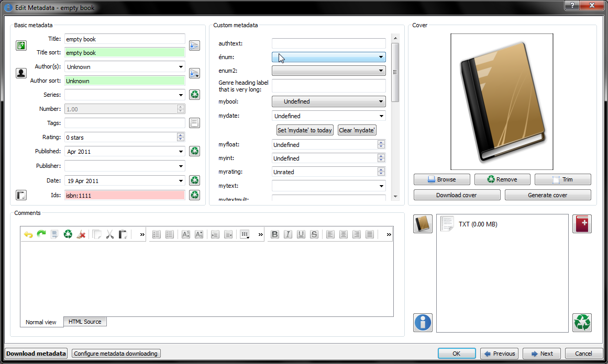The image size is (608, 364).
Task: Expand the Publisher dropdown
Action: click(x=181, y=166)
